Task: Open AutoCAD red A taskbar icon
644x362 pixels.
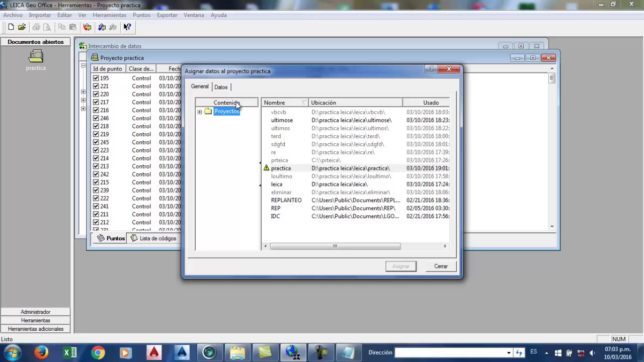Action: click(x=153, y=352)
